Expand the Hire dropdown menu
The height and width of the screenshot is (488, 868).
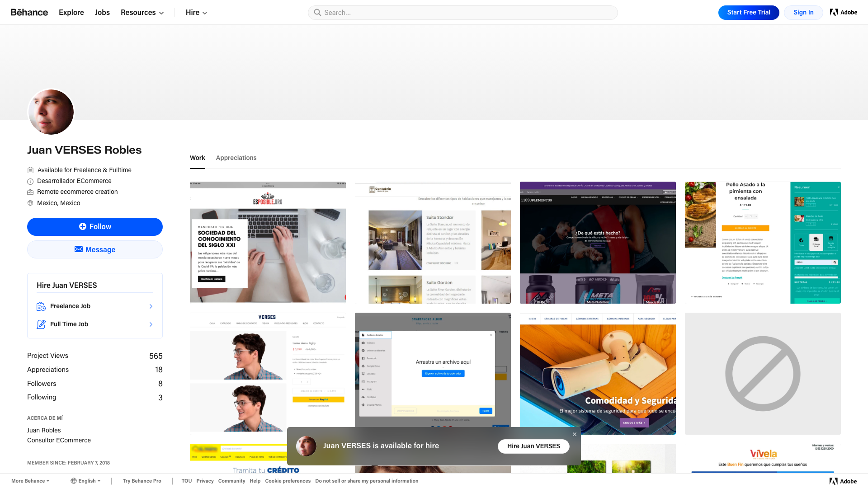pos(196,12)
